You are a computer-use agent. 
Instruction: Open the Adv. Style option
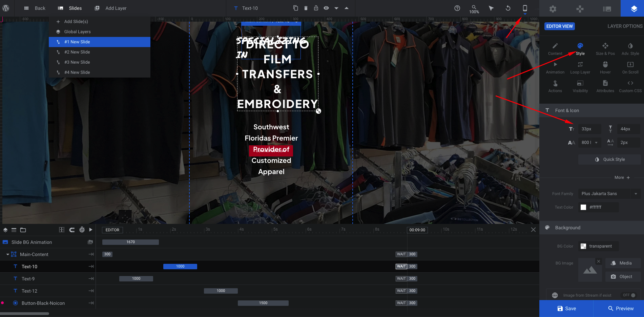630,49
